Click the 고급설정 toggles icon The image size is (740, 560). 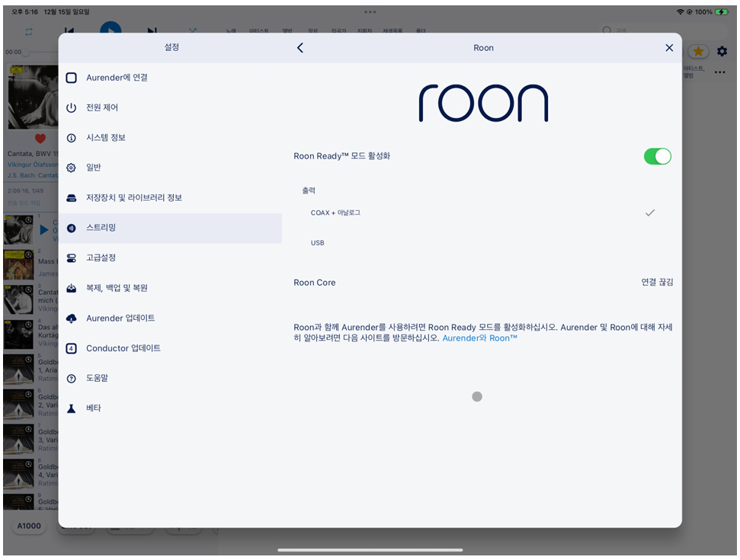point(72,258)
